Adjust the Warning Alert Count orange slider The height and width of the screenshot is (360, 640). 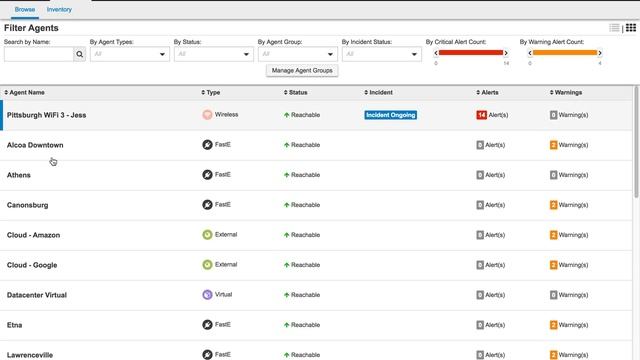pos(564,53)
